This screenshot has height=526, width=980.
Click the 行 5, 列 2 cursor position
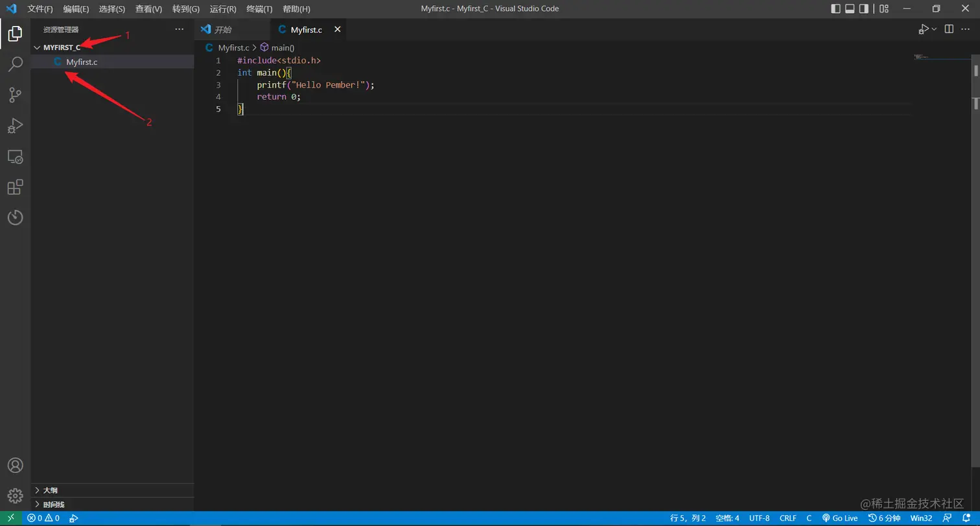pyautogui.click(x=688, y=518)
